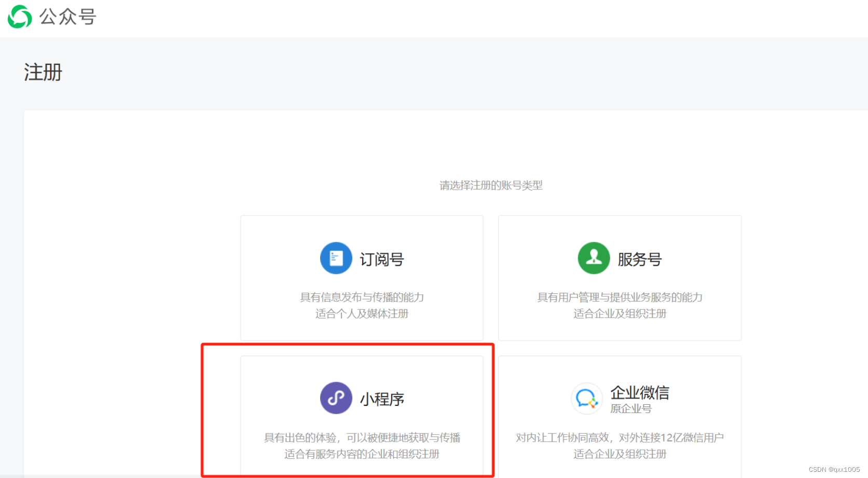Click the 注册 page heading

[x=43, y=72]
